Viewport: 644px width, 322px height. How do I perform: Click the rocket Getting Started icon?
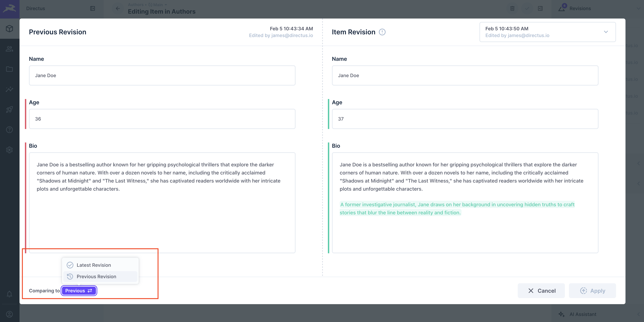pyautogui.click(x=9, y=110)
